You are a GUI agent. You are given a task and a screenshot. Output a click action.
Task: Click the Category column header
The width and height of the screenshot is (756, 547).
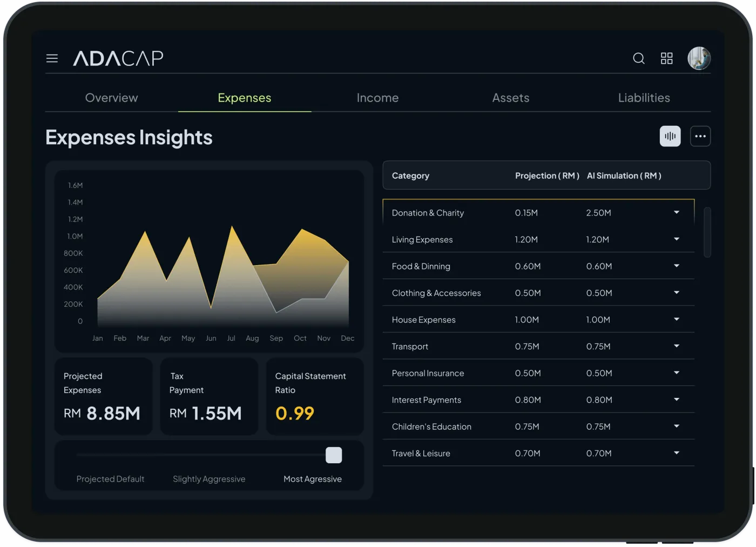[x=410, y=175]
